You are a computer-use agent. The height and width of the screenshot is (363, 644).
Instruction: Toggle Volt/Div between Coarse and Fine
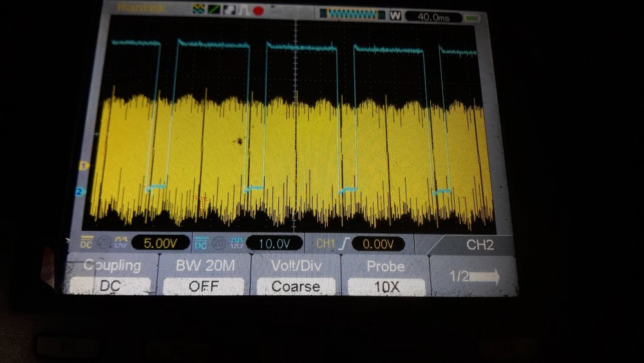(x=296, y=286)
